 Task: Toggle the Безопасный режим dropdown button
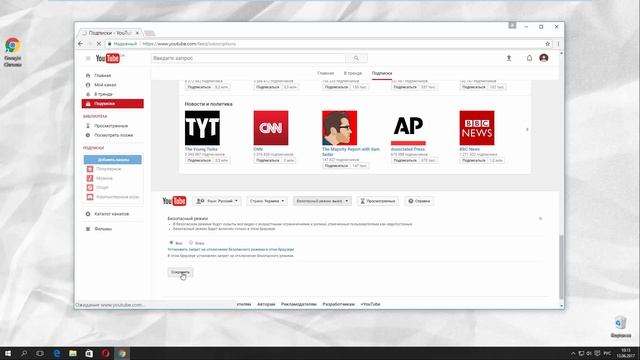click(x=322, y=201)
